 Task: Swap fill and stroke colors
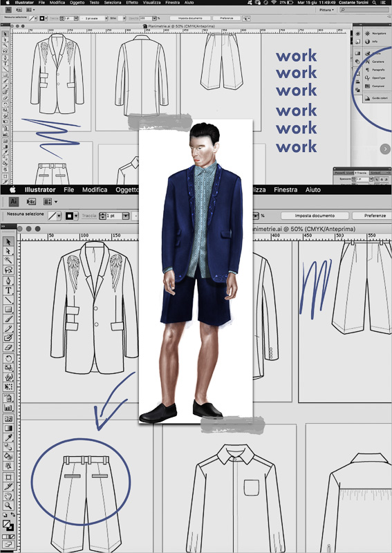(12, 515)
